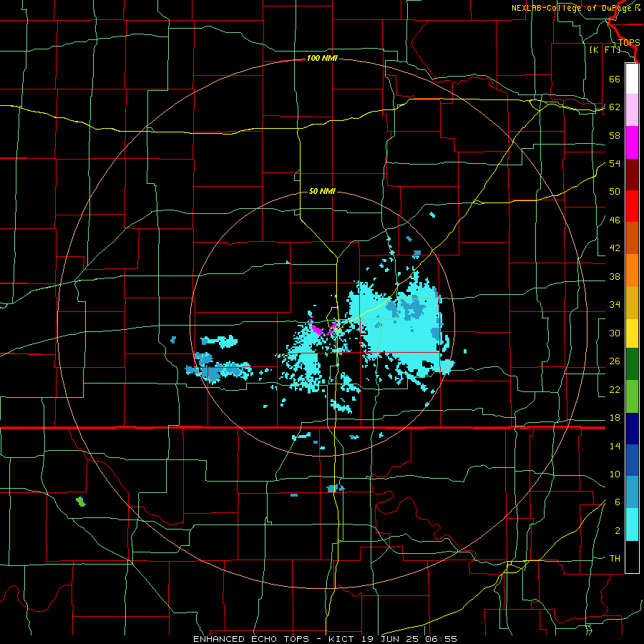Viewport: 644px width, 644px height.
Task: Click the "38" legend value
Action: 615,277
